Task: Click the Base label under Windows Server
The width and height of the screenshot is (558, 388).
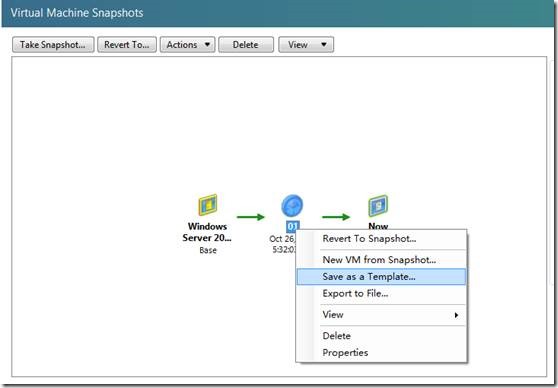Action: 208,250
